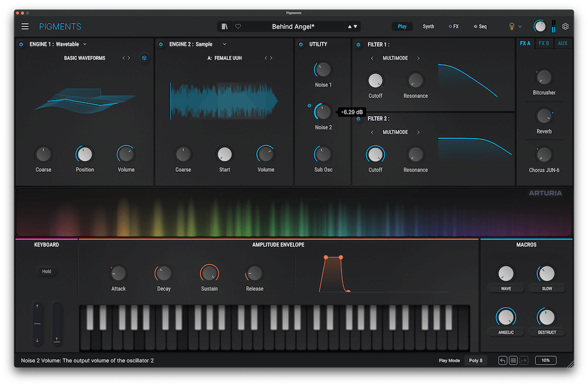
Task: Click the Reverb effect knob
Action: 544,116
